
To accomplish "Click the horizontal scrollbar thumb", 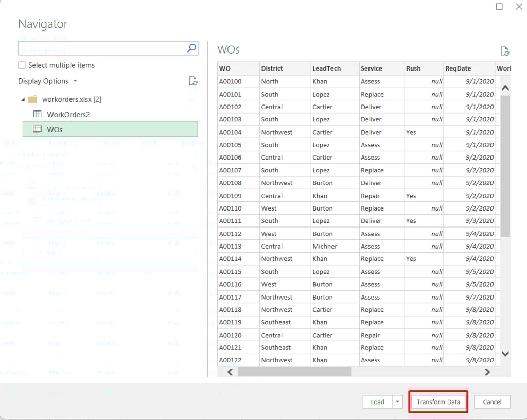I will [x=294, y=372].
